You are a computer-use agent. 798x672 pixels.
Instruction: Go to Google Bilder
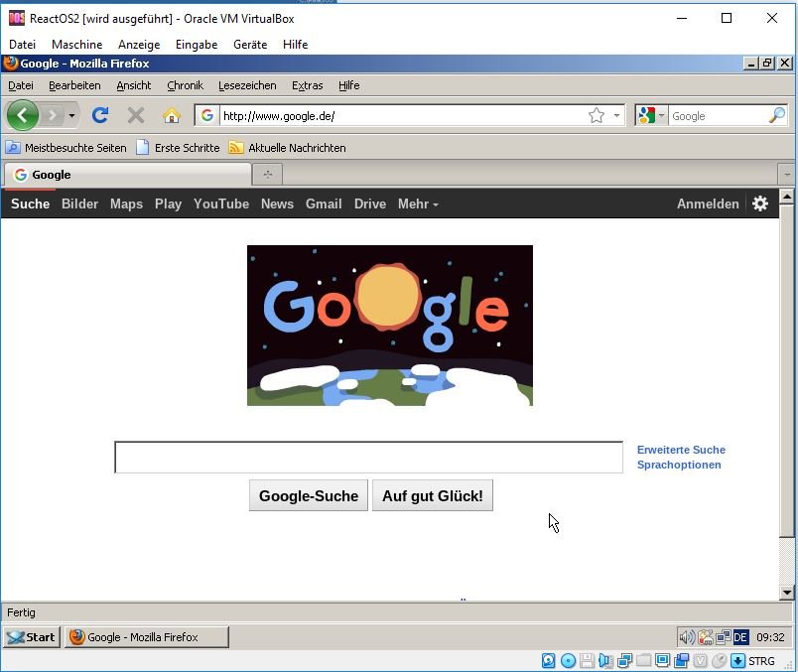coord(80,203)
